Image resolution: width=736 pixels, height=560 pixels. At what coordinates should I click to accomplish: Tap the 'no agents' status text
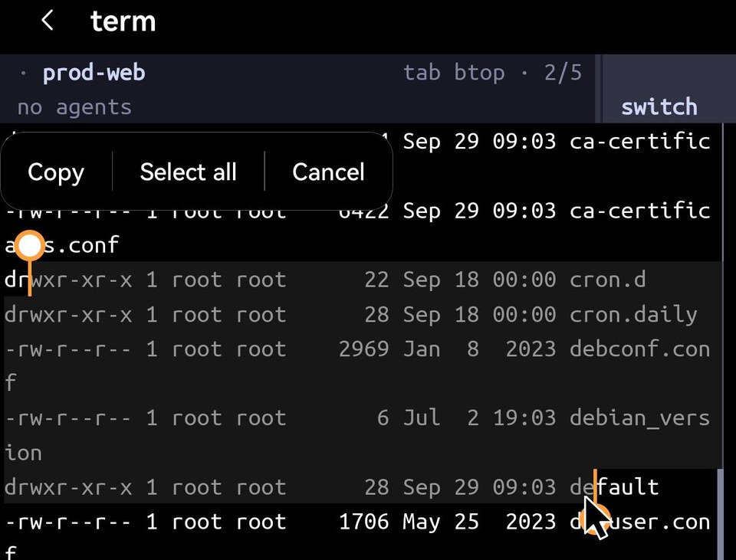click(x=74, y=107)
